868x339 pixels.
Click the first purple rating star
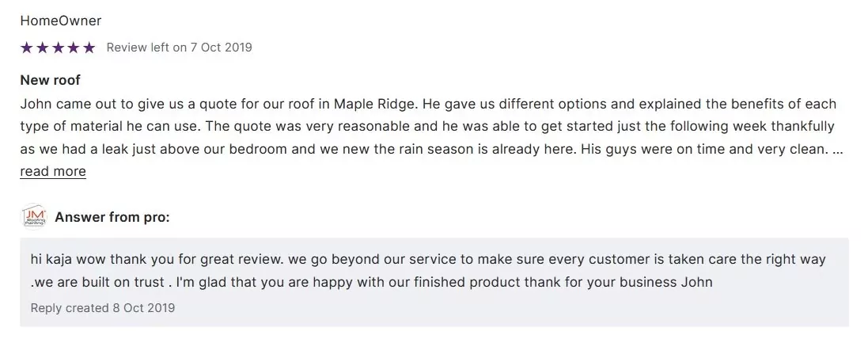point(27,48)
